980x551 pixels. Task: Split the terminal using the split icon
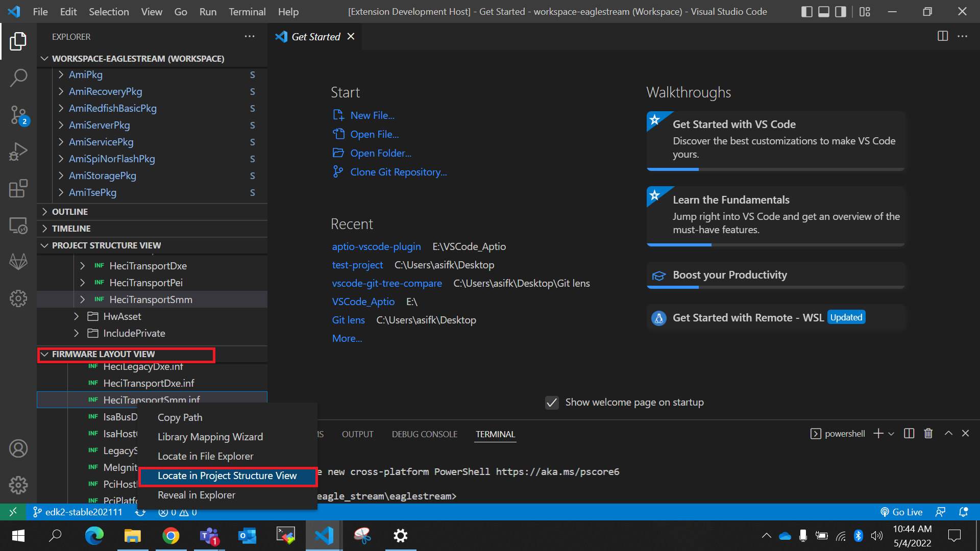tap(909, 433)
